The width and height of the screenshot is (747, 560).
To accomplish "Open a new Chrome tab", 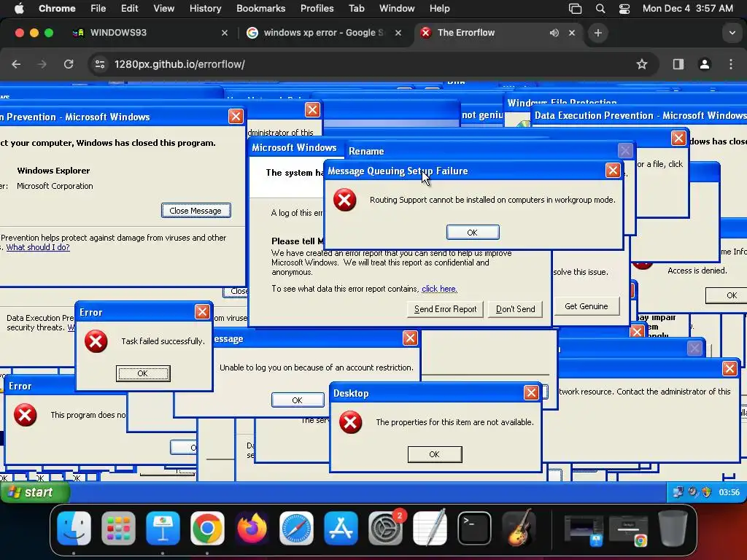I will pyautogui.click(x=598, y=33).
